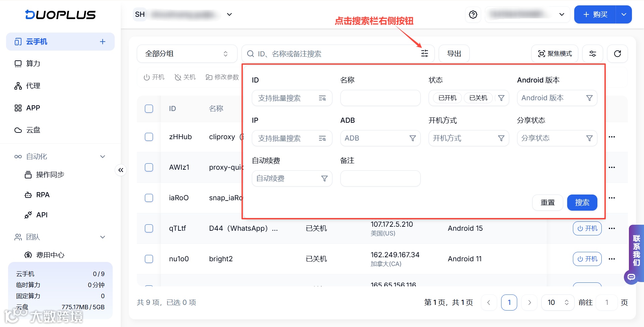Enable 聚焦模式 focus mode

(x=555, y=54)
